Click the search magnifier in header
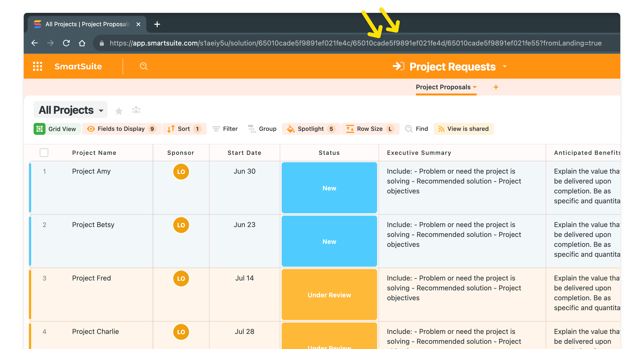This screenshot has width=644, height=349. point(144,66)
